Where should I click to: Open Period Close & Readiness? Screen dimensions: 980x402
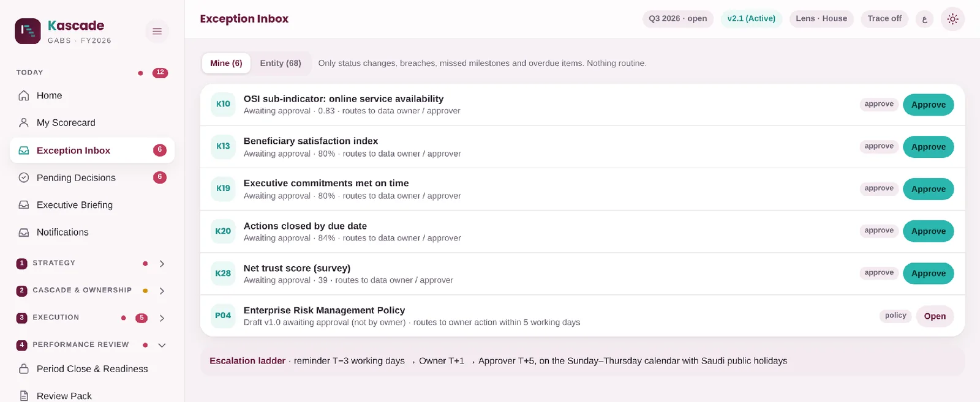click(92, 369)
